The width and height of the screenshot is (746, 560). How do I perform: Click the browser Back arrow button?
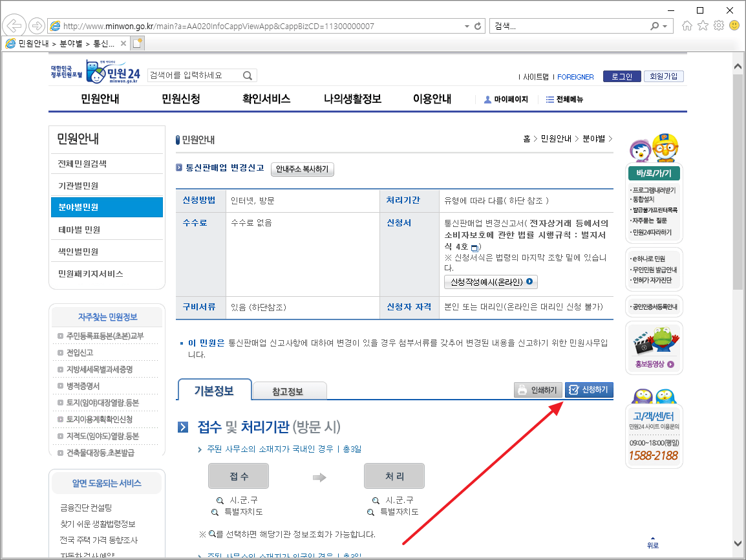pyautogui.click(x=14, y=26)
